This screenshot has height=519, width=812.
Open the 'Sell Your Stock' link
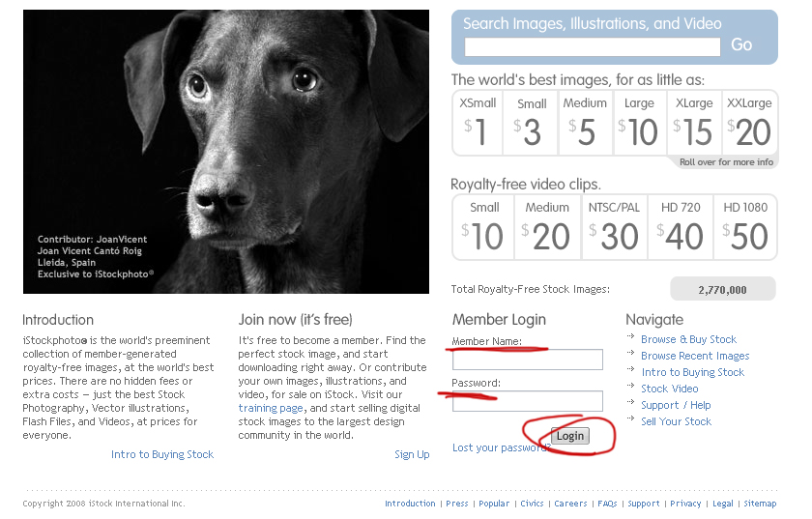pos(676,421)
